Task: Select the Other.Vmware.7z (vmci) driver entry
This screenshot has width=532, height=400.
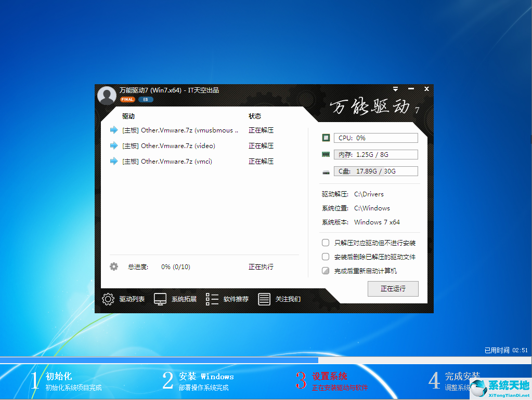Action: (167, 162)
